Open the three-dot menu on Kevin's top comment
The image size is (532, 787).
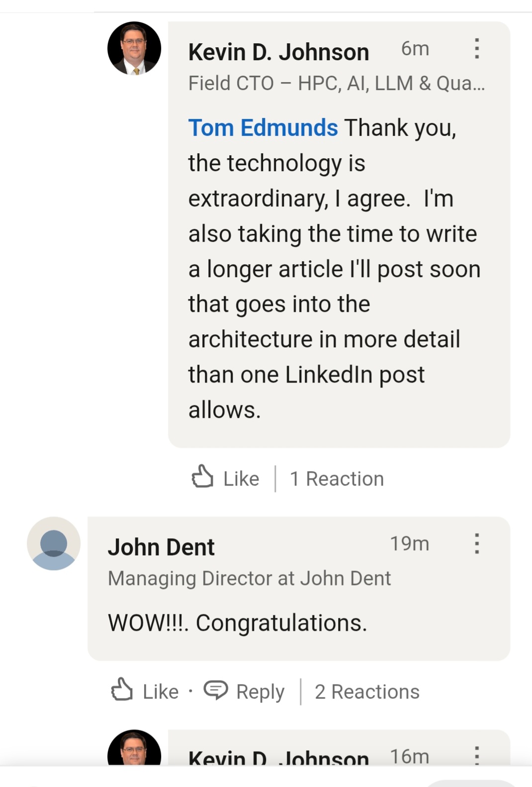(x=477, y=50)
